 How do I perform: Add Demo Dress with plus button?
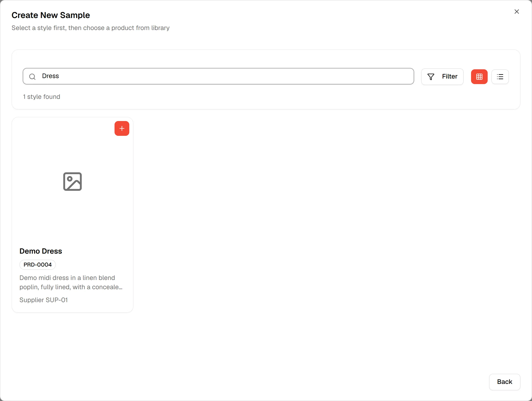pos(122,128)
